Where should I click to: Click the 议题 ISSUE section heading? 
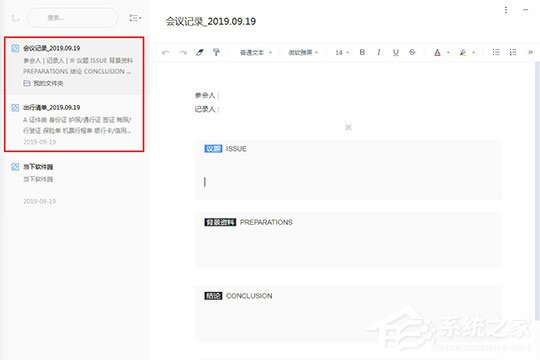click(x=225, y=148)
